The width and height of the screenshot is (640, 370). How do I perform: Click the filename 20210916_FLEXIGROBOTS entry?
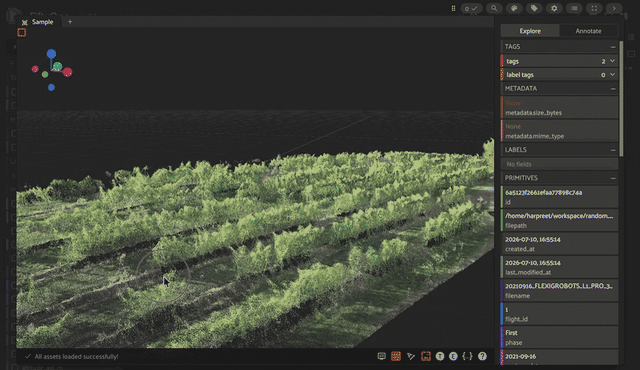[x=559, y=290]
